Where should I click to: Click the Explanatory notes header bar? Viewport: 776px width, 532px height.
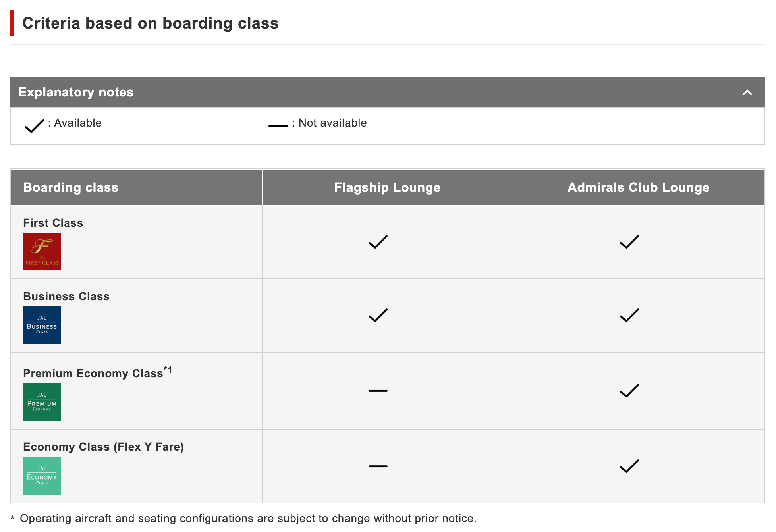387,92
